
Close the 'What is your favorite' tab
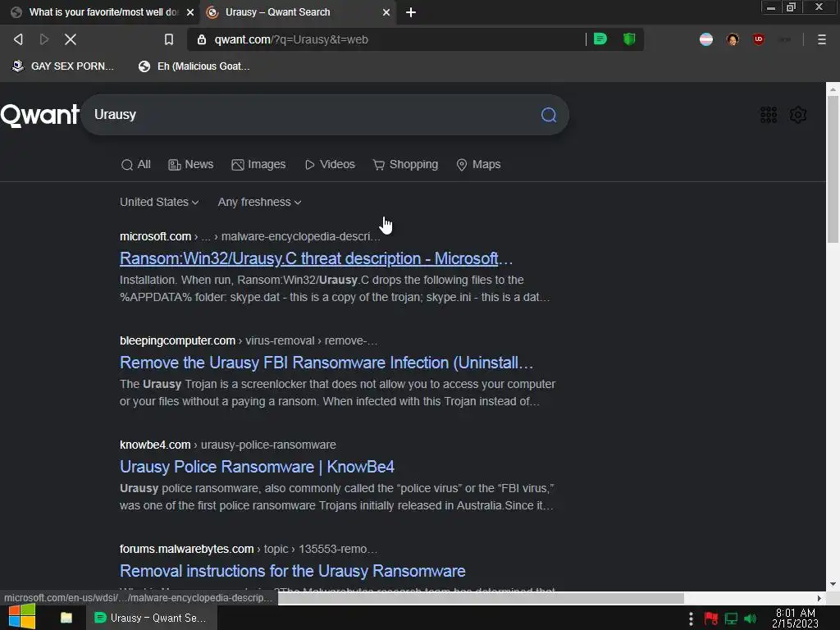(x=190, y=12)
